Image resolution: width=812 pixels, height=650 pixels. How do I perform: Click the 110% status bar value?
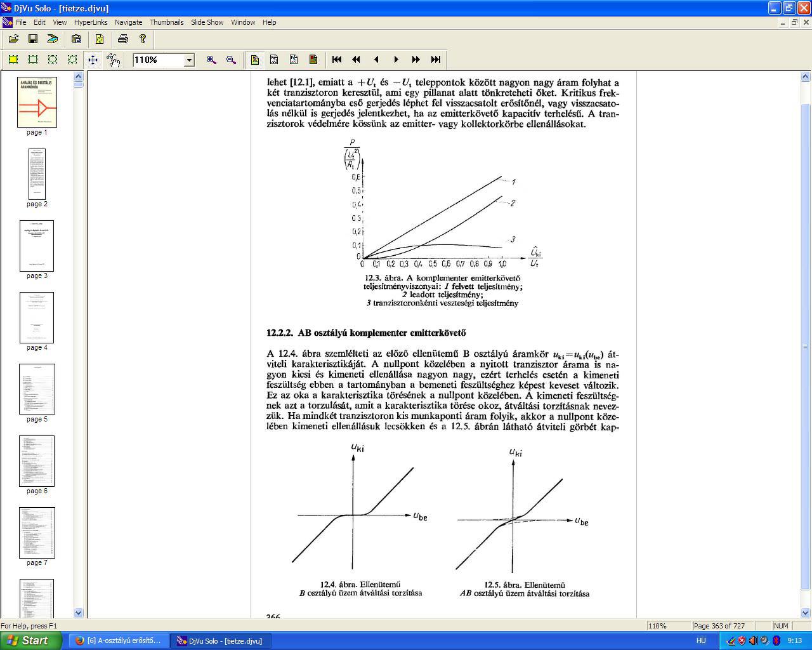coord(657,626)
